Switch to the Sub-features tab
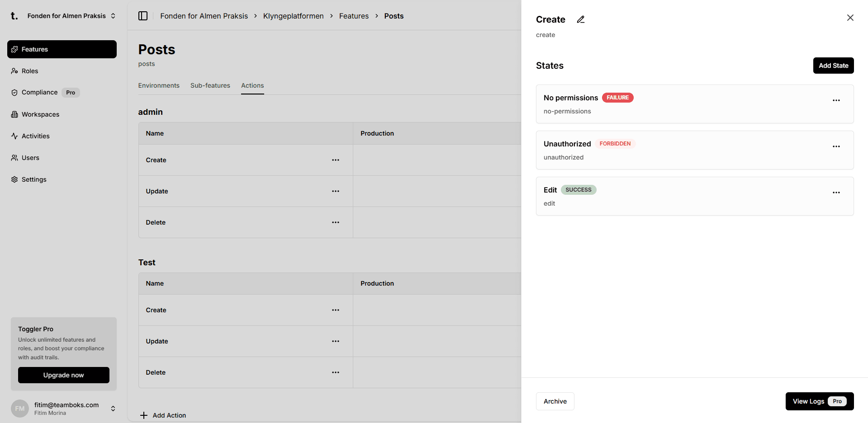 (210, 85)
